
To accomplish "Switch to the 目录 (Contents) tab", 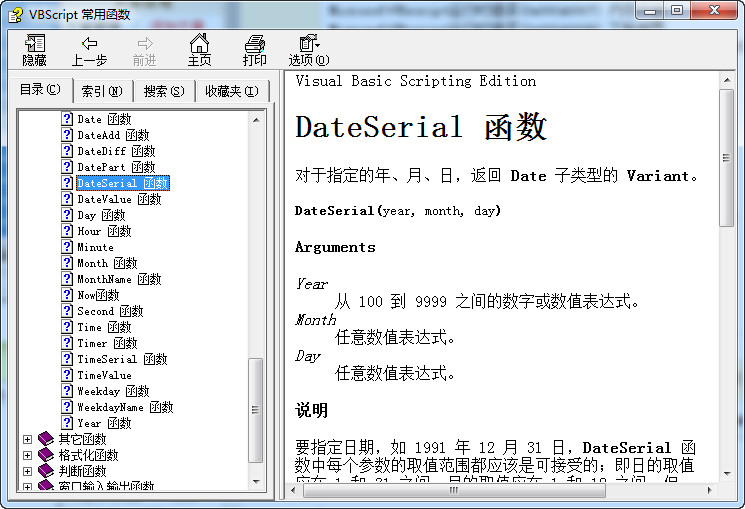I will click(40, 90).
